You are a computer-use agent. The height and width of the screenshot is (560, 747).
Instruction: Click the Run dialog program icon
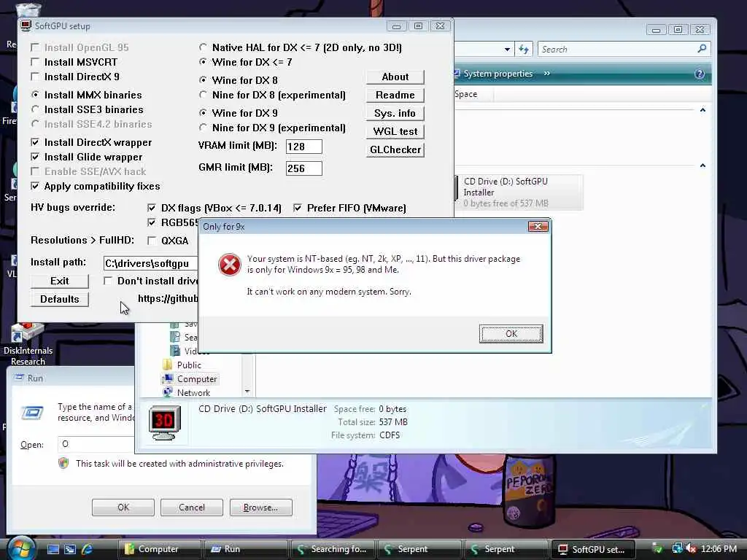tap(32, 413)
